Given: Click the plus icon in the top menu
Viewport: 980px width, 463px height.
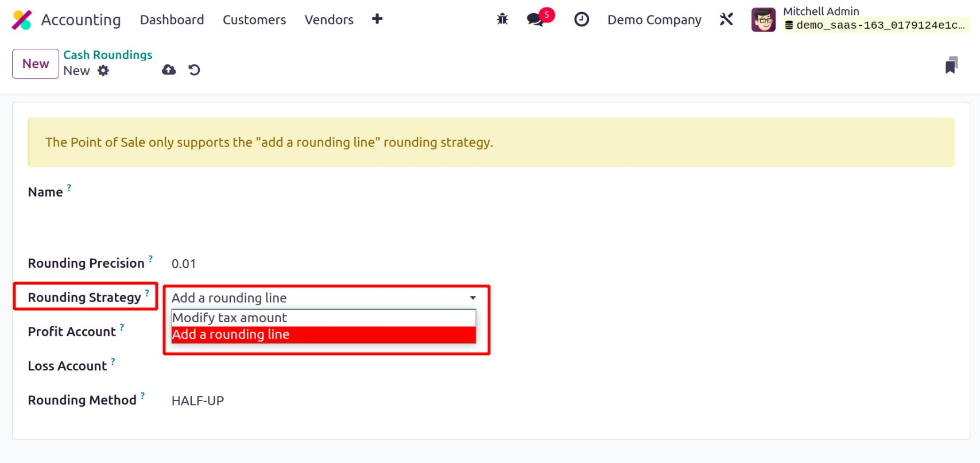Looking at the screenshot, I should pos(377,20).
